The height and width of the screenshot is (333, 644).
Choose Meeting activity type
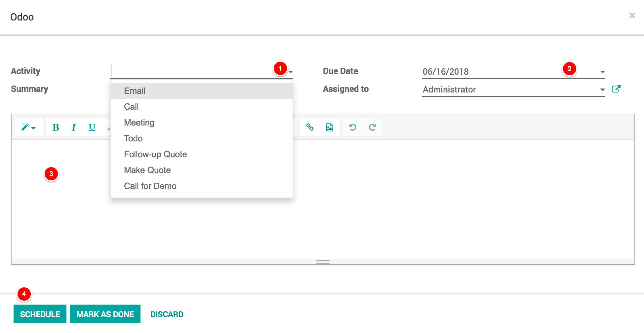(x=139, y=123)
